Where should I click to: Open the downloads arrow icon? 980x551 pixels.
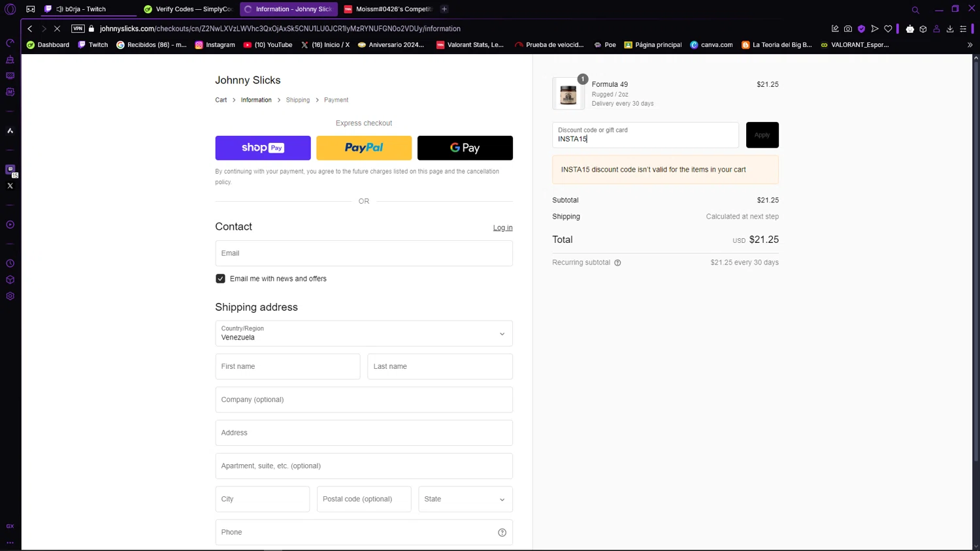click(950, 29)
